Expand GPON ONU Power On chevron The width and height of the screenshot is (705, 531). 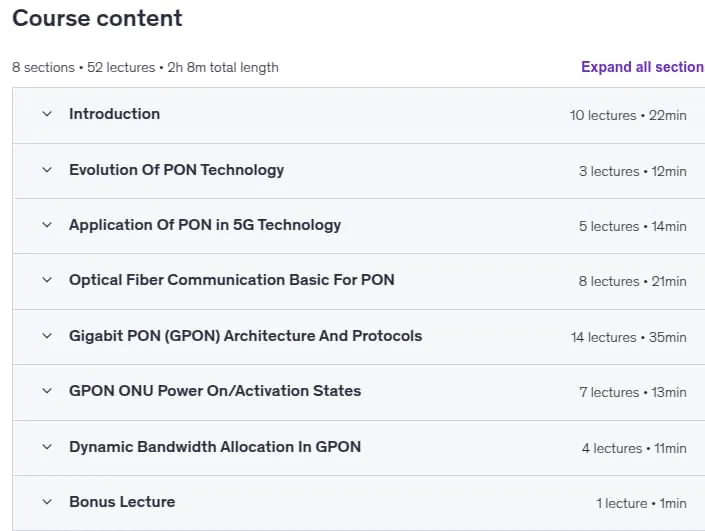point(47,391)
